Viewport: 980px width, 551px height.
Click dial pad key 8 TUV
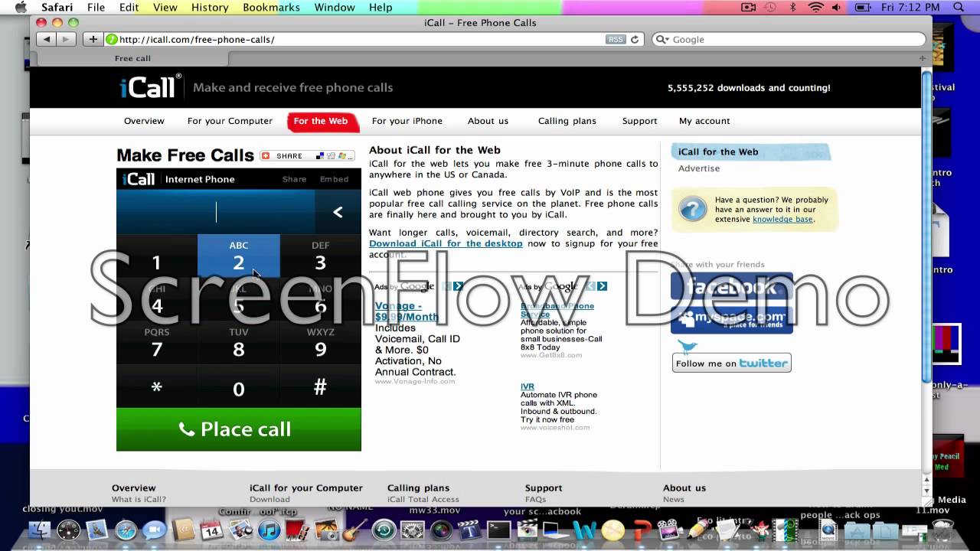coord(238,342)
